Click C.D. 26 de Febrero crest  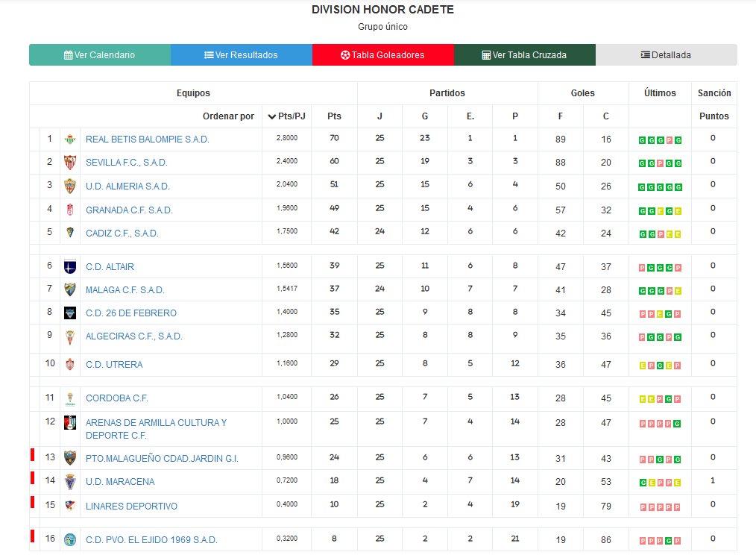click(70, 313)
